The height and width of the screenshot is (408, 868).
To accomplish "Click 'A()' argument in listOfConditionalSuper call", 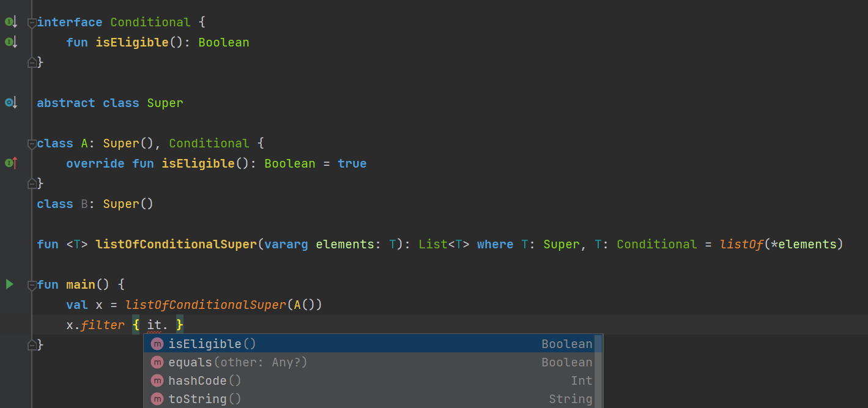I will pyautogui.click(x=305, y=305).
